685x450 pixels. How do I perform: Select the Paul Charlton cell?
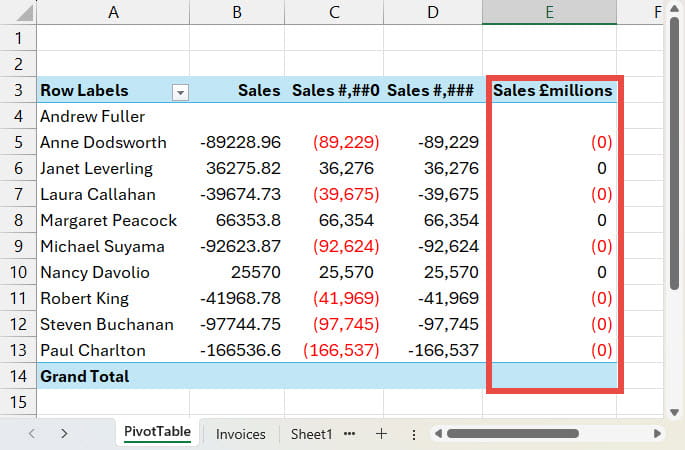(113, 350)
